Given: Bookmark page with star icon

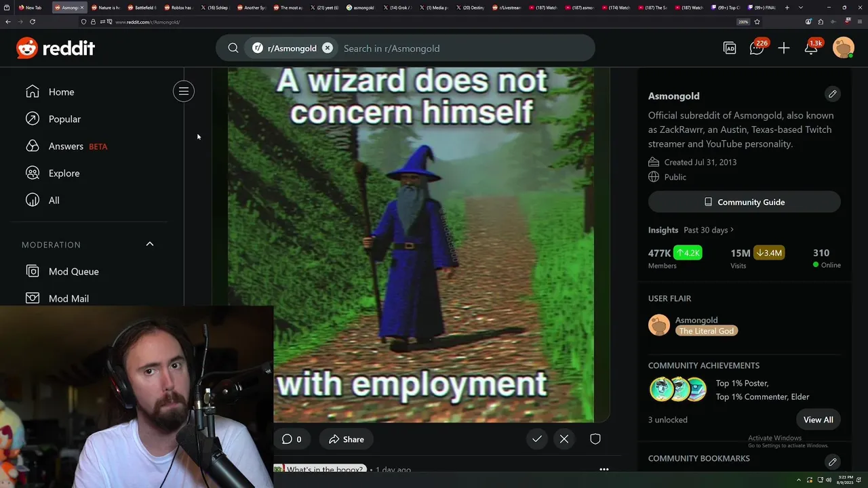Looking at the screenshot, I should 757,22.
